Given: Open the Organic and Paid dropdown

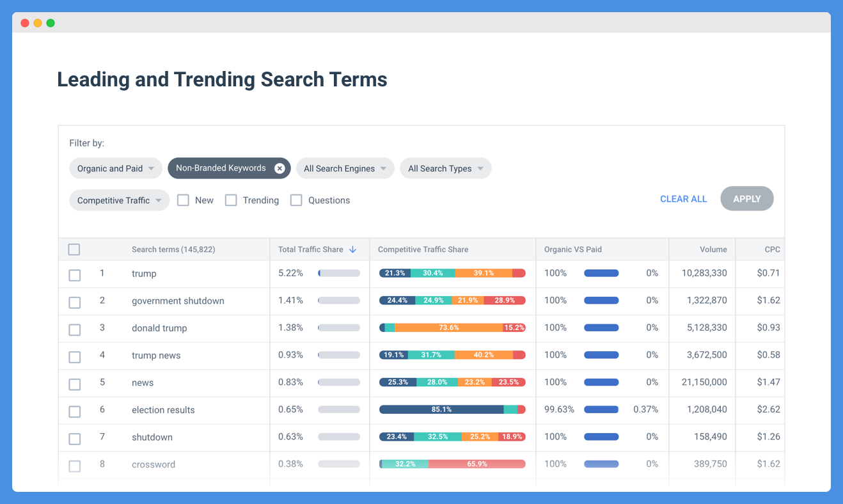Looking at the screenshot, I should [116, 169].
